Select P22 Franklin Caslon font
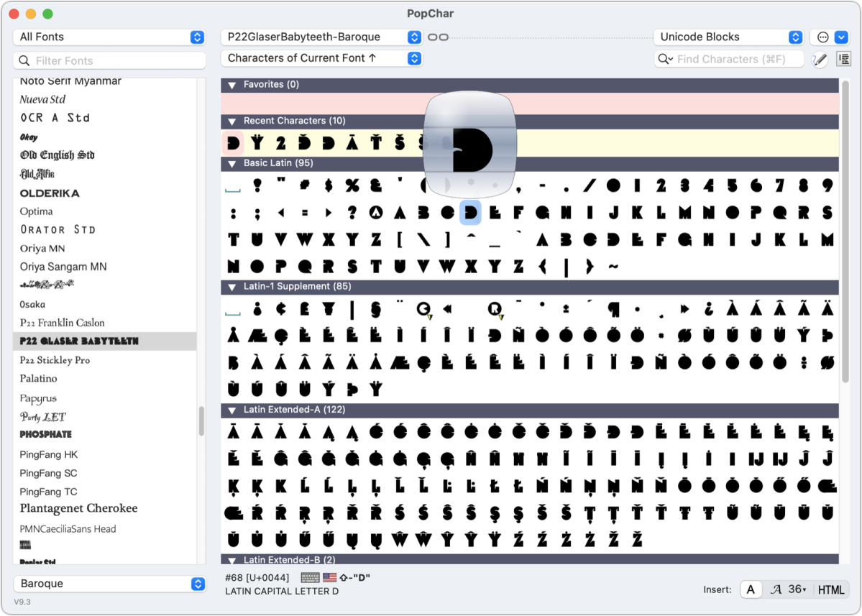862x616 pixels. click(62, 323)
